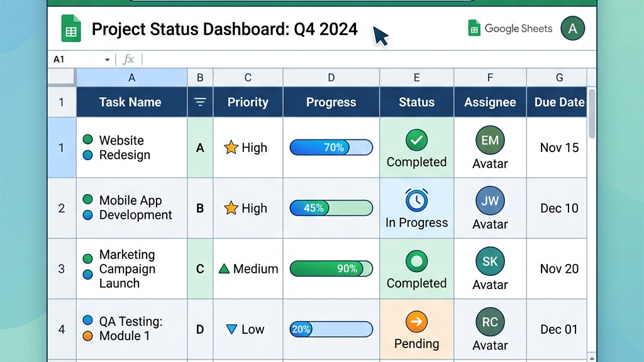The width and height of the screenshot is (644, 362).
Task: Select column D header
Action: coord(331,77)
